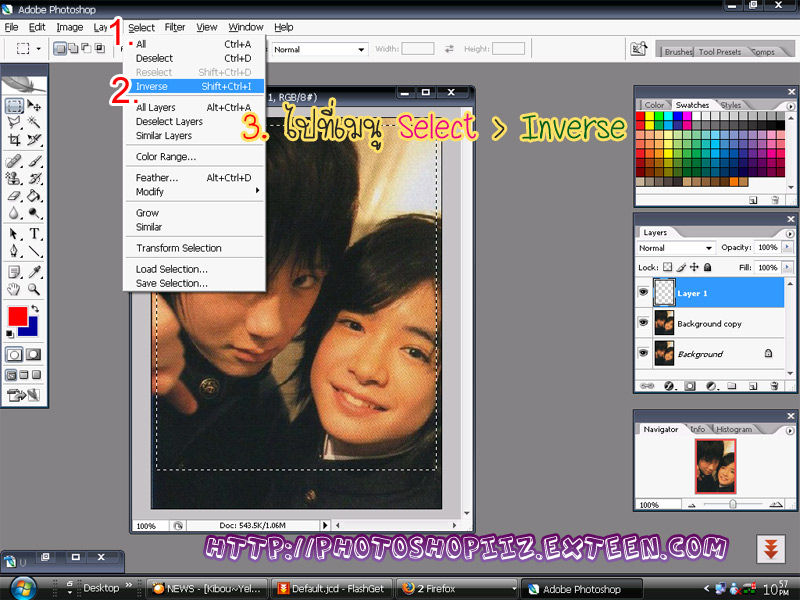Image resolution: width=800 pixels, height=600 pixels.
Task: Switch to the Styles tab
Action: [730, 105]
